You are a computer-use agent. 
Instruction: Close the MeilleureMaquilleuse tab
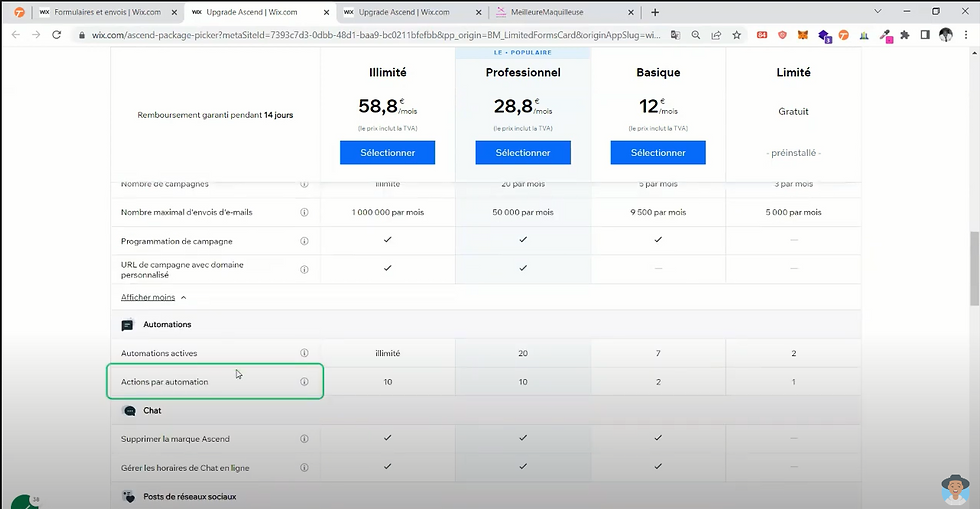pos(631,13)
